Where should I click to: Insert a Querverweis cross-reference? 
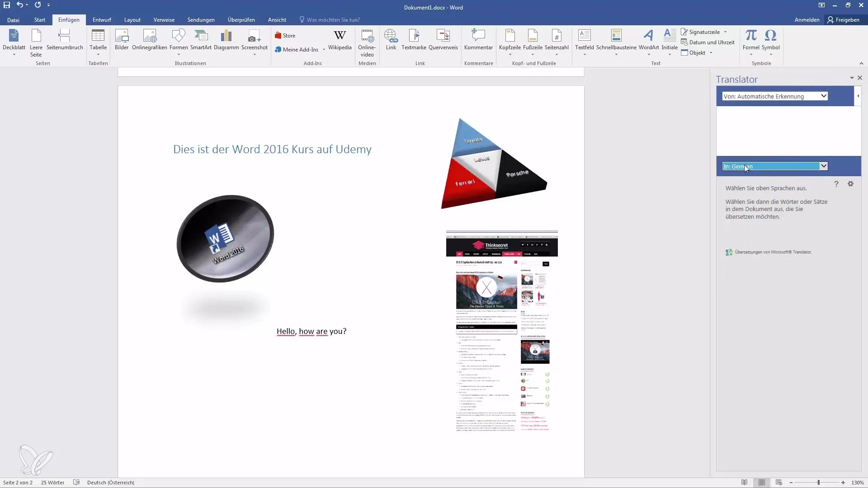(x=443, y=40)
